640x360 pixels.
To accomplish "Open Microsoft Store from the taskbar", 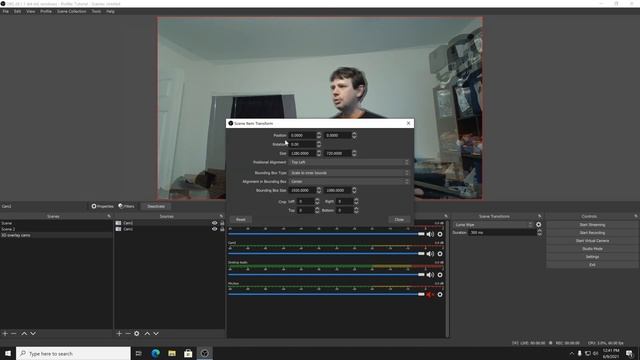I will pos(188,353).
